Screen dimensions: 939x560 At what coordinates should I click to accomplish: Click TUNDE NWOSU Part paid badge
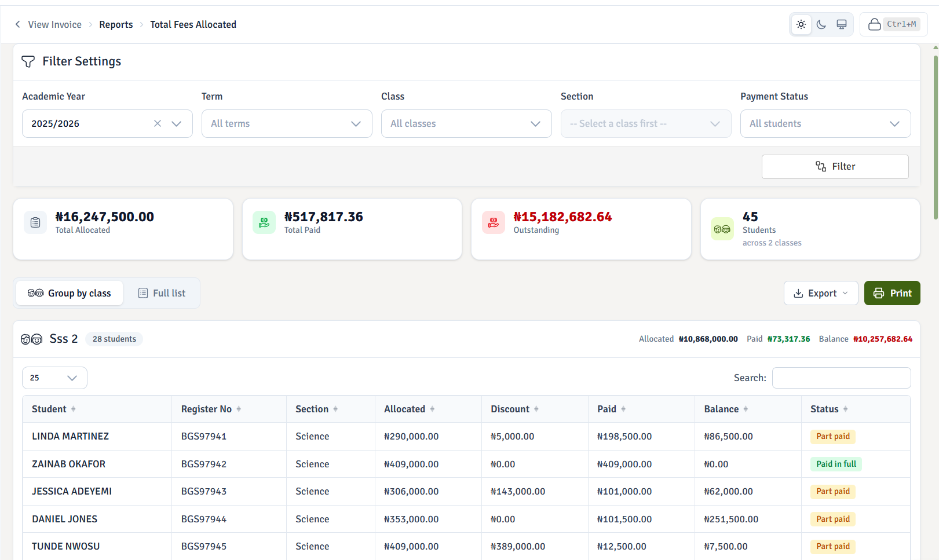833,547
